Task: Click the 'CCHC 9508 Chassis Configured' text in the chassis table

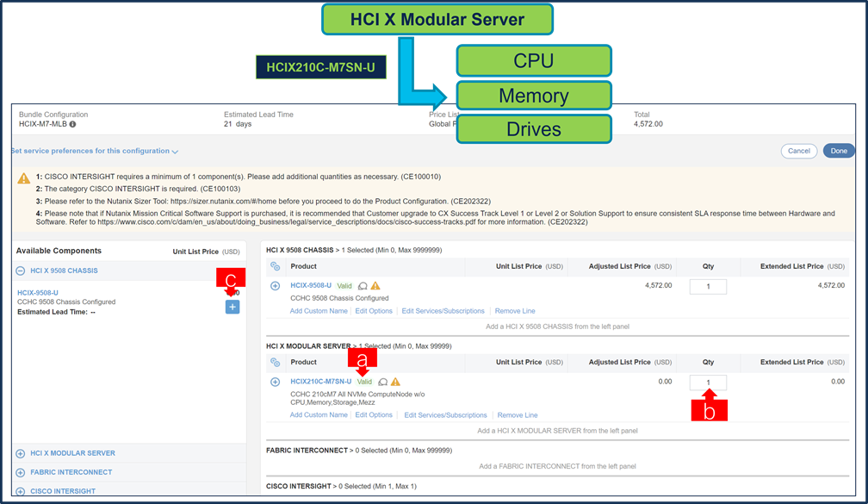Action: coord(339,298)
